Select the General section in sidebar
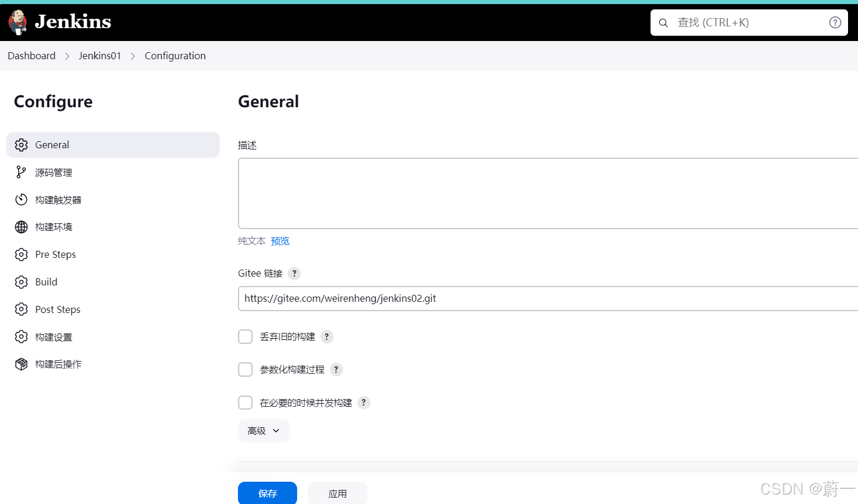858x504 pixels. 113,145
